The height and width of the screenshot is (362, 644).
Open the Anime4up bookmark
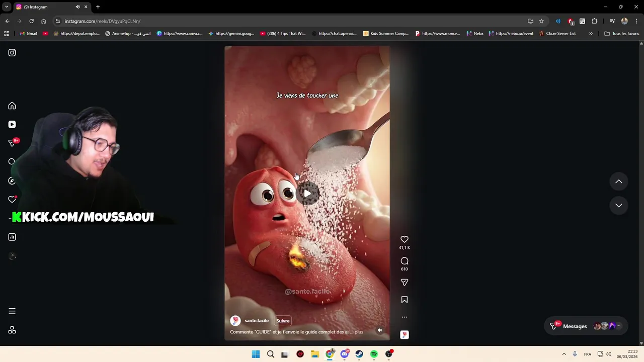pyautogui.click(x=128, y=34)
